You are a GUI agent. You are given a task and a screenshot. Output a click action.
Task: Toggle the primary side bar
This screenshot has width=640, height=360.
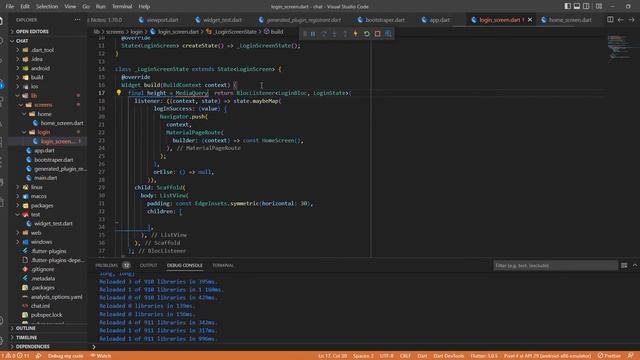click(568, 6)
